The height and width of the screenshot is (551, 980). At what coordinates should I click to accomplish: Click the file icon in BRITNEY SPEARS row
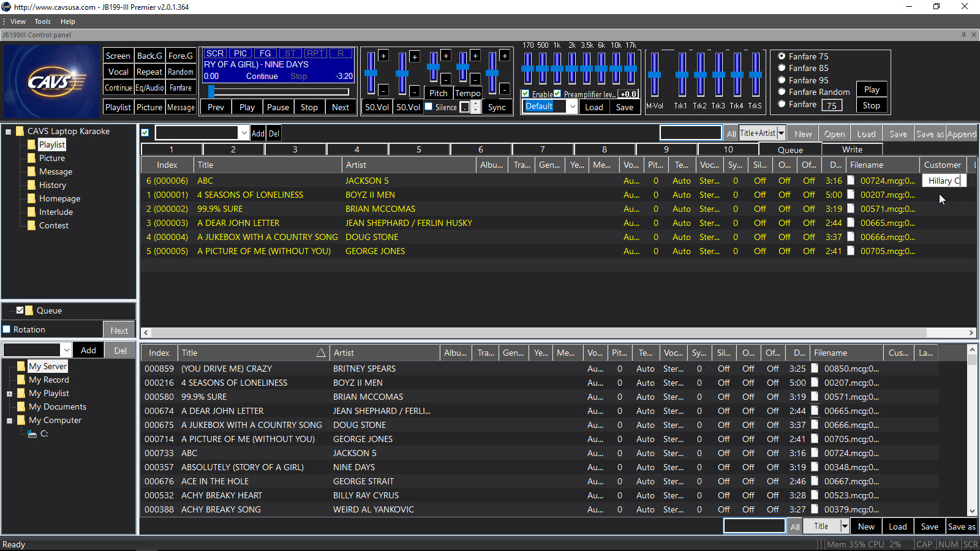(x=815, y=369)
